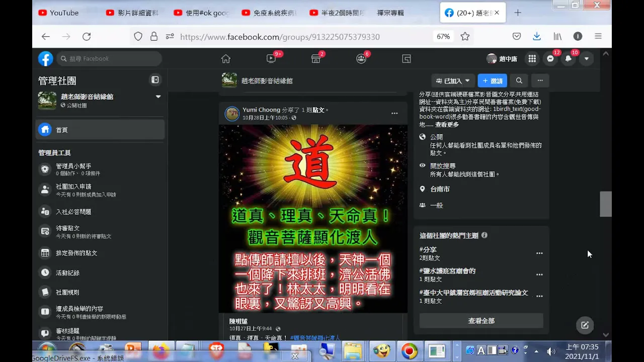Open the 已加入 dropdown button
Screen dimensions: 644x362
pos(453,80)
